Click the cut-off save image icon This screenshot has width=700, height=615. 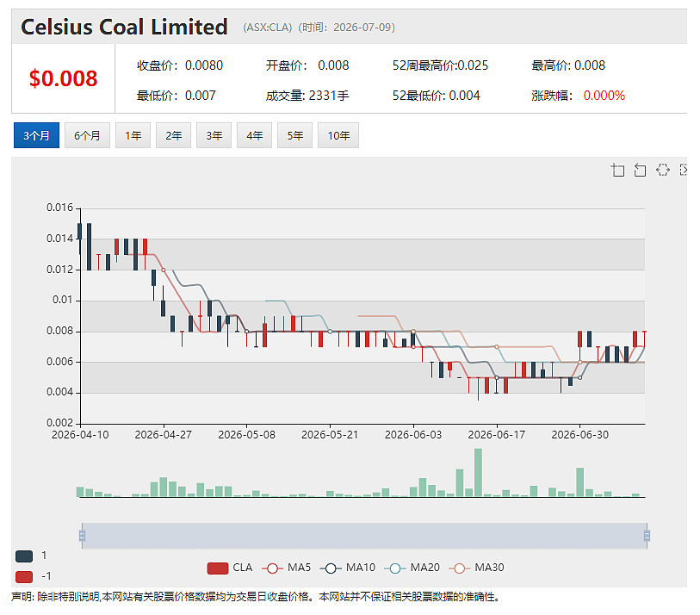(x=684, y=171)
